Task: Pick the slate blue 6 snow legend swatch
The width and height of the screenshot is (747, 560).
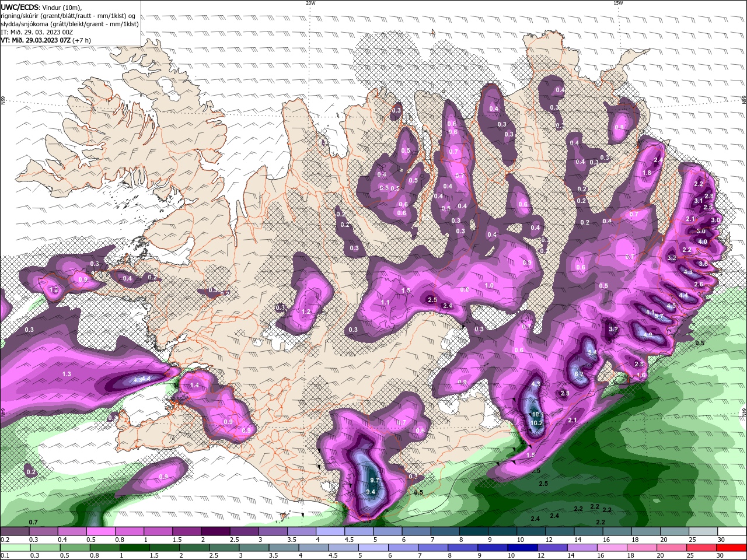Action: coord(416,531)
